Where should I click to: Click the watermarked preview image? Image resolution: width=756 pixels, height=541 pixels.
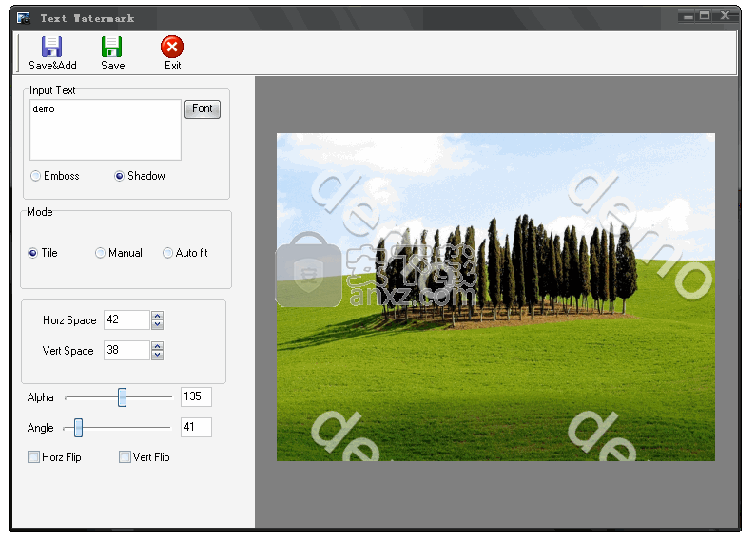tap(495, 297)
